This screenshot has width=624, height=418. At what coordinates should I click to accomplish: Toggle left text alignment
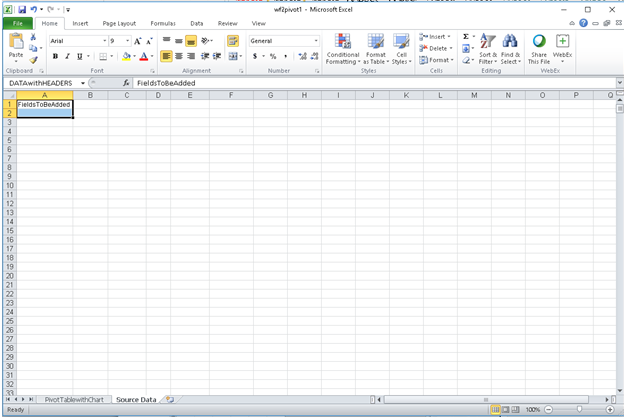click(166, 56)
